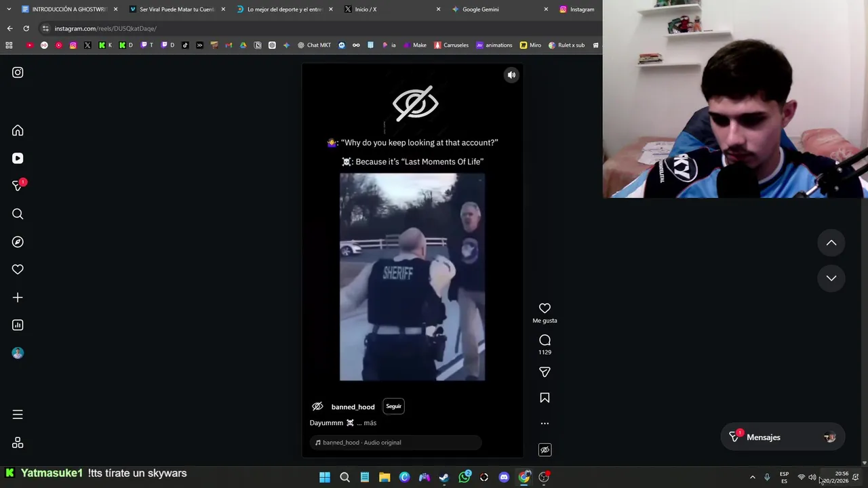Open volume control in system tray
868x488 pixels.
click(x=812, y=477)
